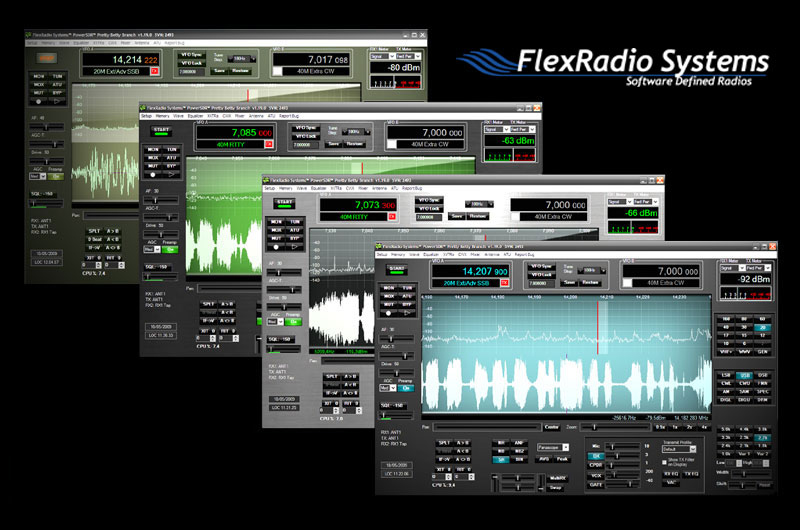Viewport: 800px width, 530px height.
Task: Choose USB mode in teal 14,207 window
Action: click(x=744, y=375)
